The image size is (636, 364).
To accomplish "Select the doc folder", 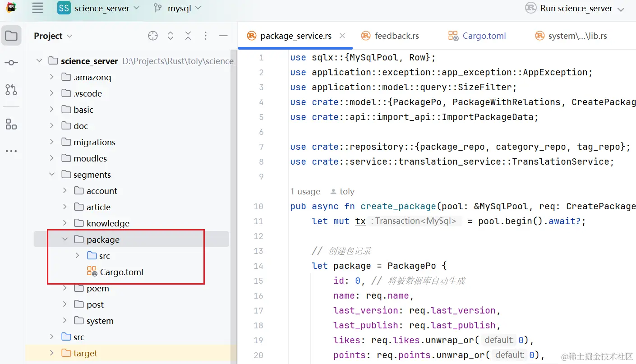I will tap(81, 126).
